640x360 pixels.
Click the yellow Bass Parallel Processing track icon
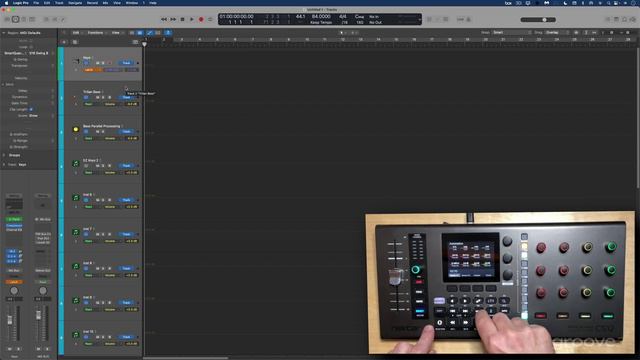click(x=76, y=129)
